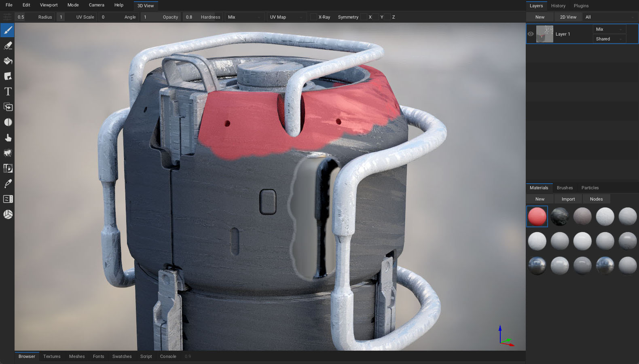Select the color Picker eyedropper tool
This screenshot has height=364, width=639.
pos(8,184)
